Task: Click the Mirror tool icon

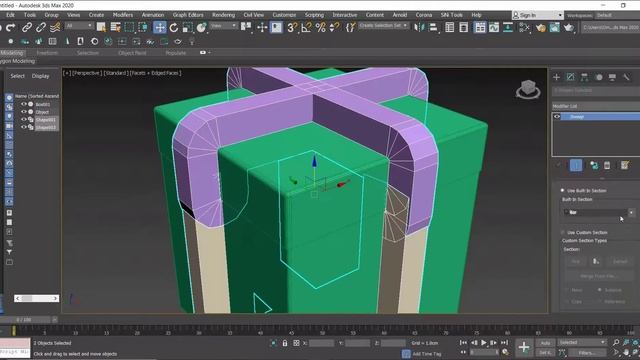Action: pyautogui.click(x=419, y=27)
